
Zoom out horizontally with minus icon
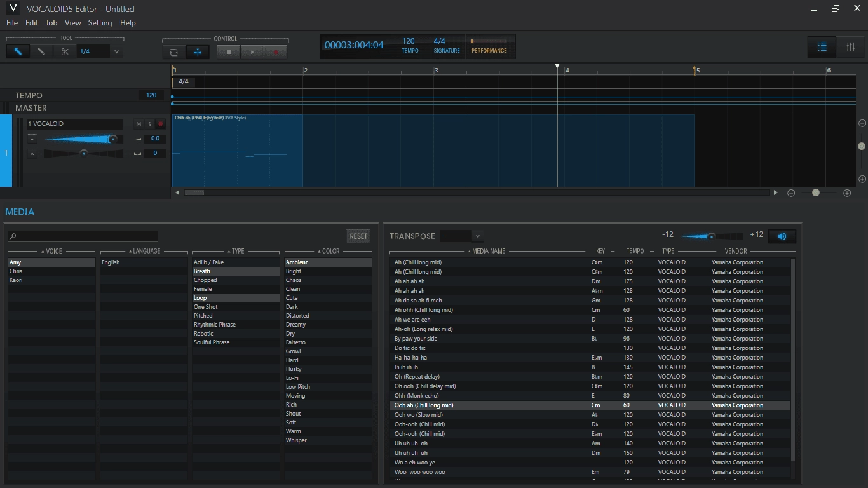click(791, 193)
